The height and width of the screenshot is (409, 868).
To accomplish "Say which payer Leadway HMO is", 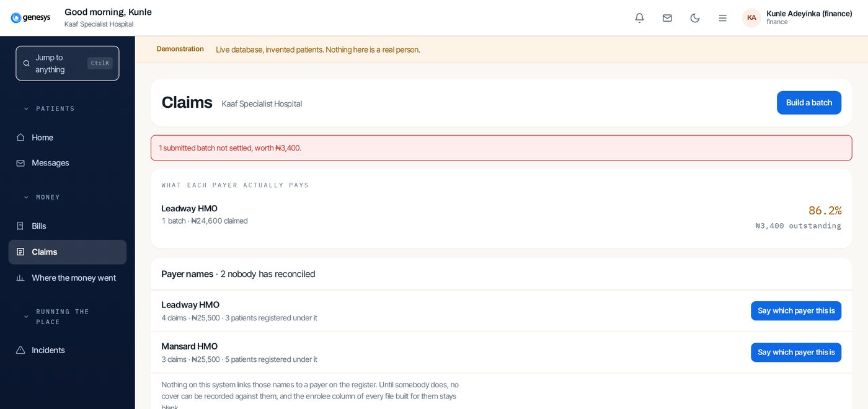I will click(x=796, y=311).
